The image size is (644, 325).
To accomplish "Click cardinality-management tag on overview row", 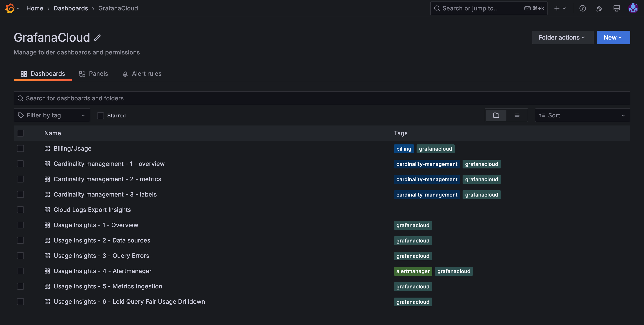I will [x=427, y=164].
